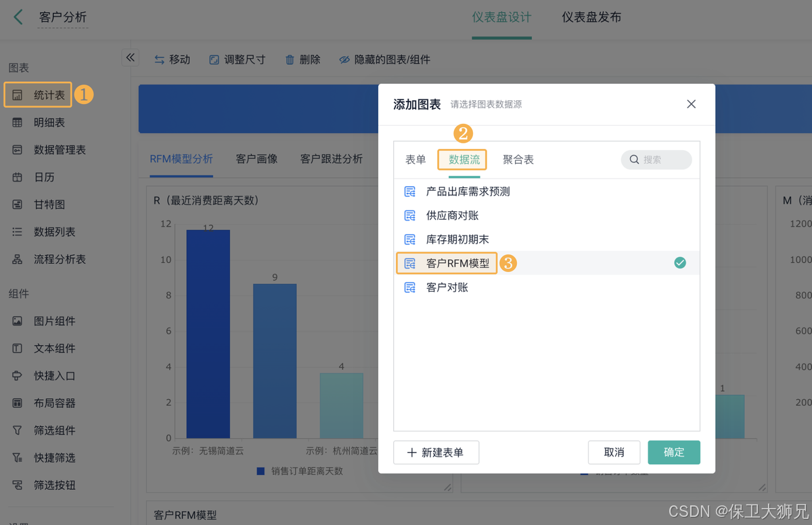812x525 pixels.
Task: Switch to 客户跟进分析 dashboard tab
Action: point(332,159)
